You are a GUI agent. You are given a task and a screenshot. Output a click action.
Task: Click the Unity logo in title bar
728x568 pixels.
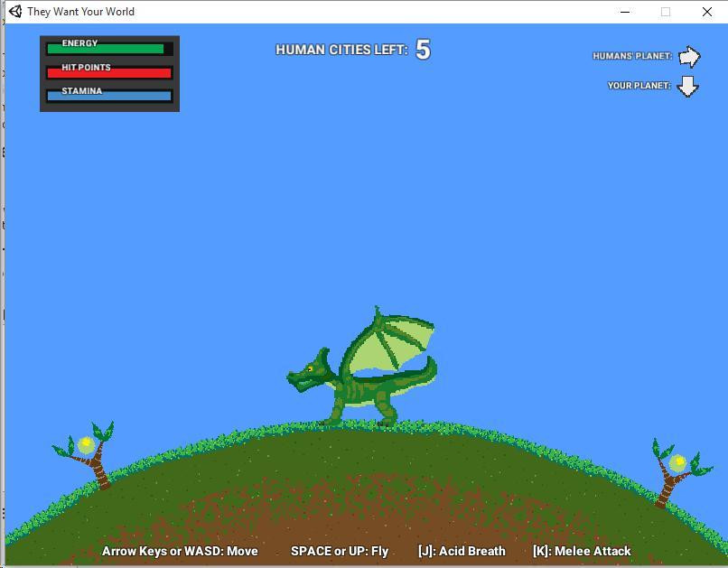click(x=15, y=12)
